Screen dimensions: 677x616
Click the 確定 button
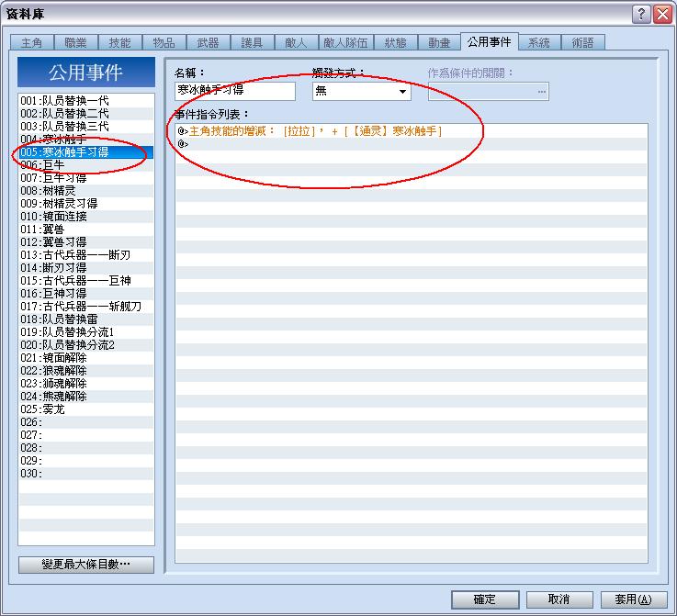(x=485, y=599)
